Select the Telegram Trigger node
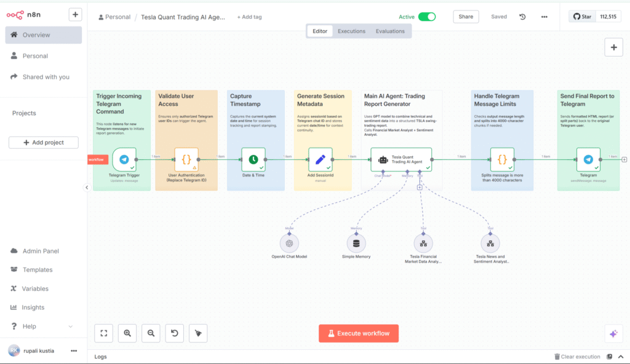 pos(124,159)
